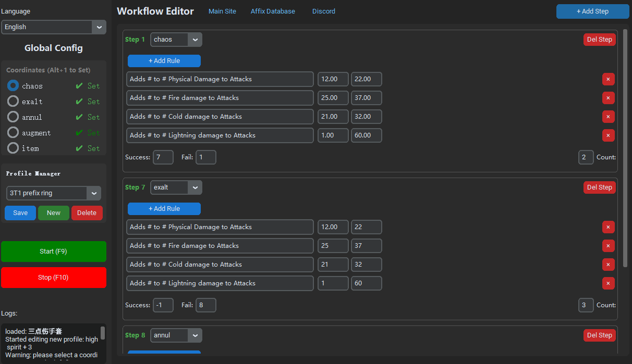Select the chaos coordinate radio button
Image resolution: width=632 pixels, height=364 pixels.
click(13, 85)
